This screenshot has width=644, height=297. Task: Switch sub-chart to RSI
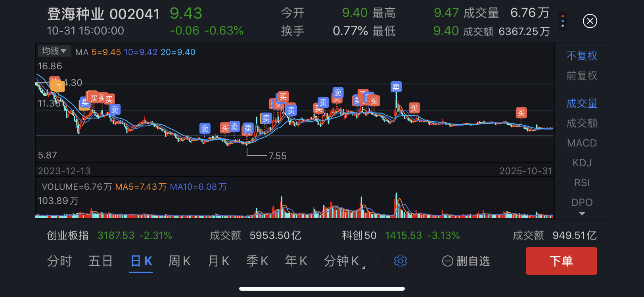[x=582, y=183]
